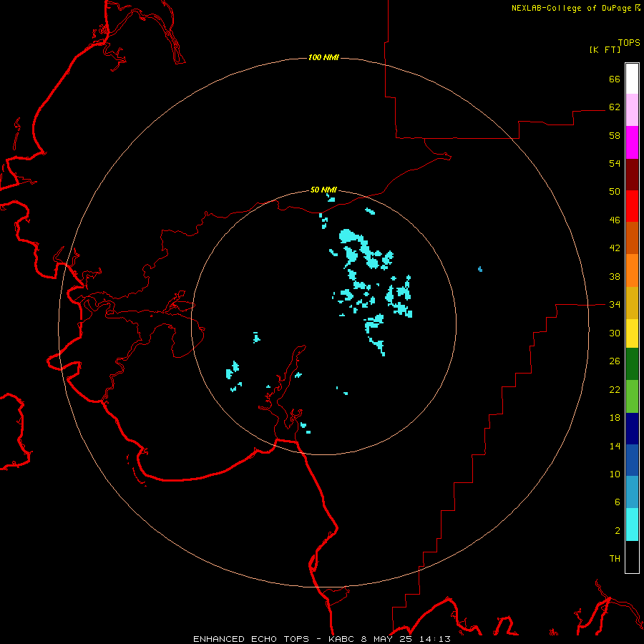Image resolution: width=644 pixels, height=644 pixels.
Task: Select the magenta legend color swatch
Action: pyautogui.click(x=632, y=142)
